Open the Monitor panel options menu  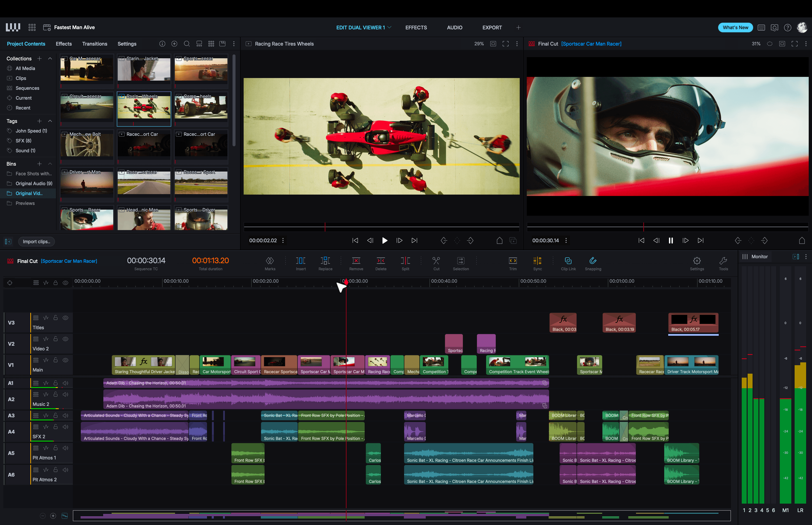tap(805, 256)
